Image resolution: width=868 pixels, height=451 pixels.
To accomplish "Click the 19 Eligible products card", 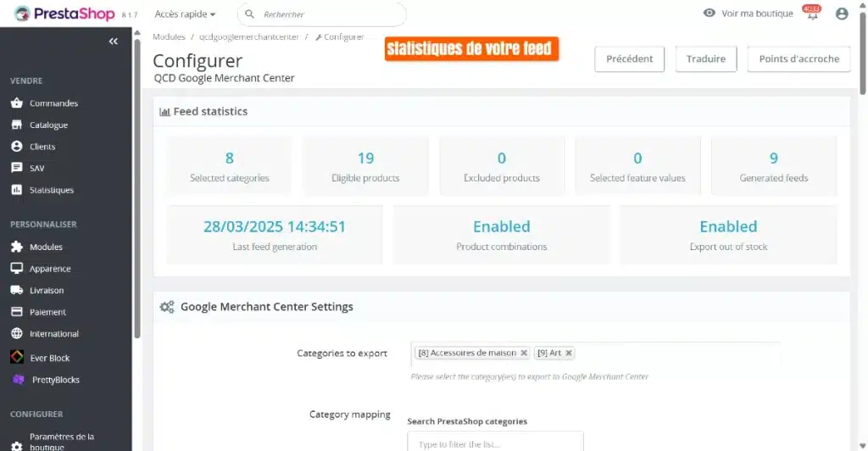I will [365, 166].
